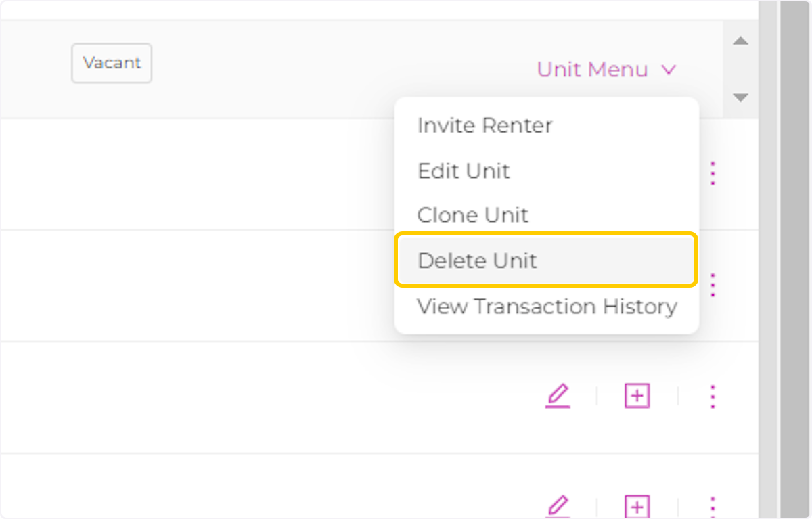Select Invite Renter from the menu

click(x=484, y=125)
